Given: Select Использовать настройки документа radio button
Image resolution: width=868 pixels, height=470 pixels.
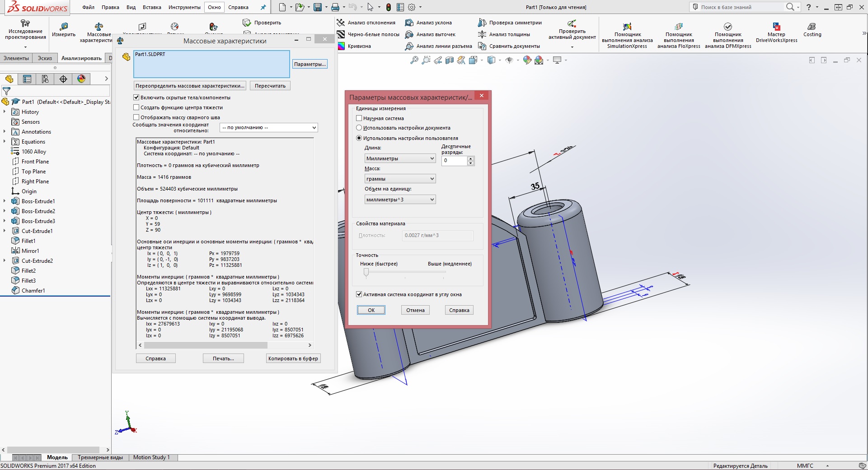Looking at the screenshot, I should tap(359, 128).
